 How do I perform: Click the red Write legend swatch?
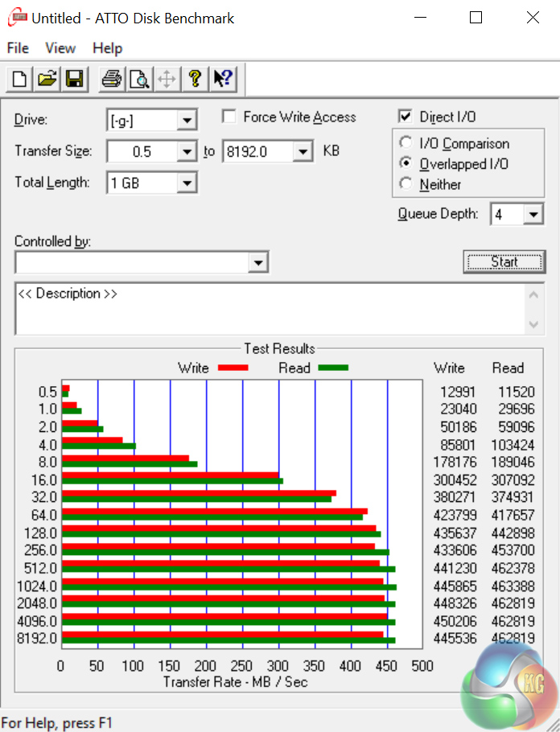(x=233, y=368)
